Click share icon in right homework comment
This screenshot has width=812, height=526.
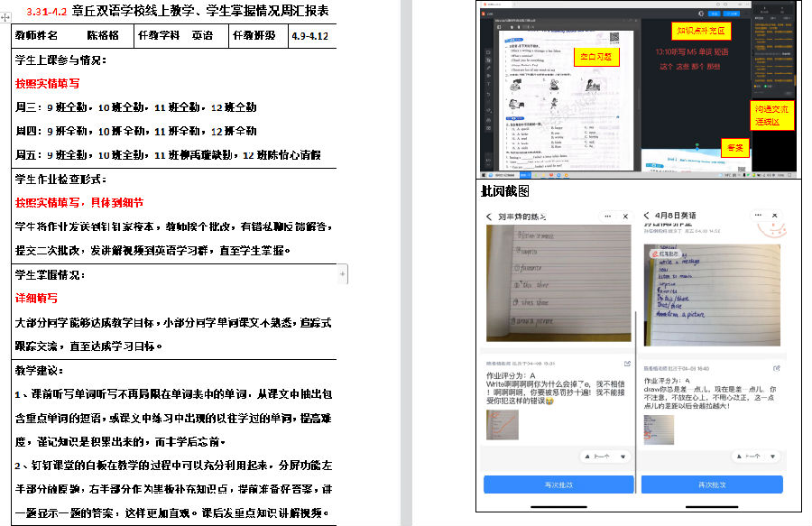point(778,368)
